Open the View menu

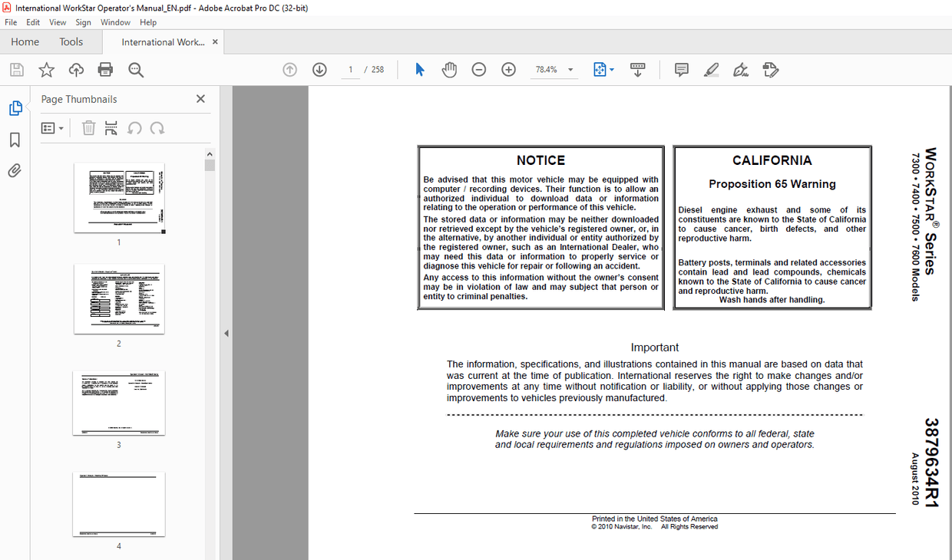tap(58, 22)
